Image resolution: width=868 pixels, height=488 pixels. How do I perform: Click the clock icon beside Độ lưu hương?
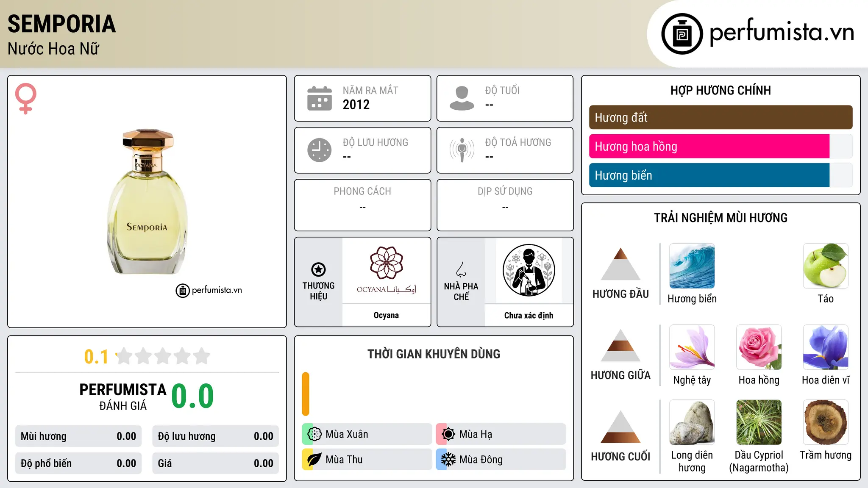[320, 150]
